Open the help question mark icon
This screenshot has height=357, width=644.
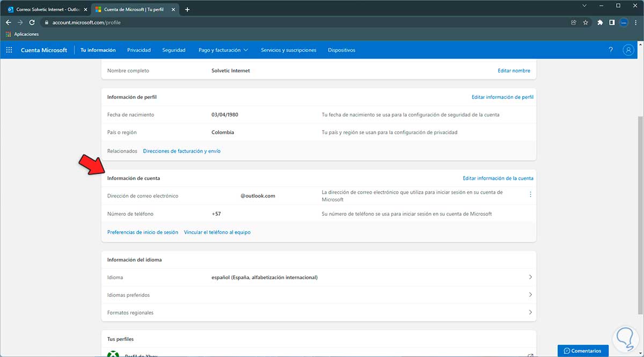pos(611,50)
